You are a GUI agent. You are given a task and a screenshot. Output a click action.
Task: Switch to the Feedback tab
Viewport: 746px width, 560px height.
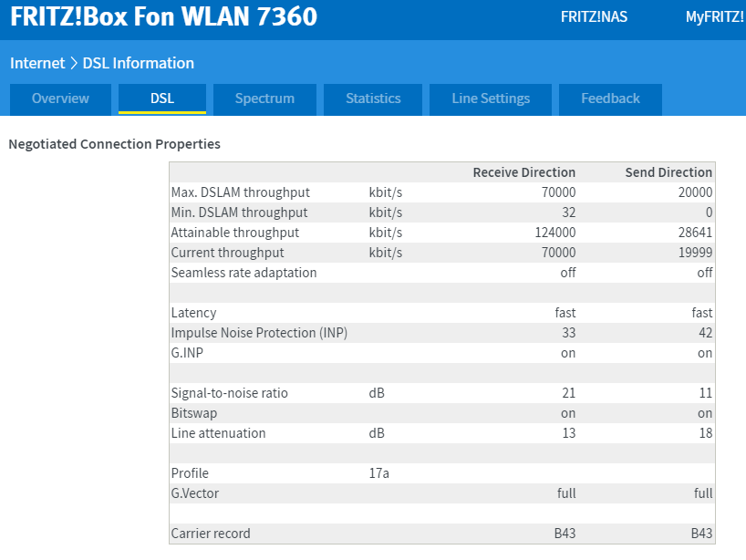[x=610, y=99]
